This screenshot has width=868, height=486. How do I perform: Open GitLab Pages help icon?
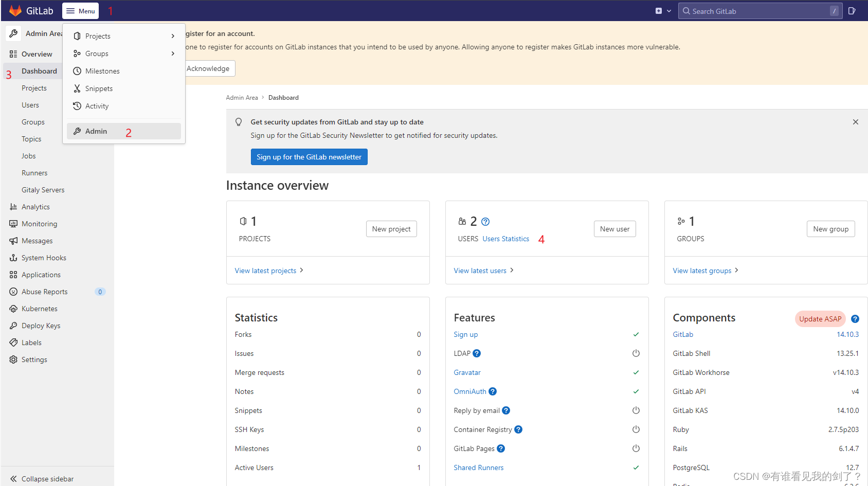click(501, 448)
